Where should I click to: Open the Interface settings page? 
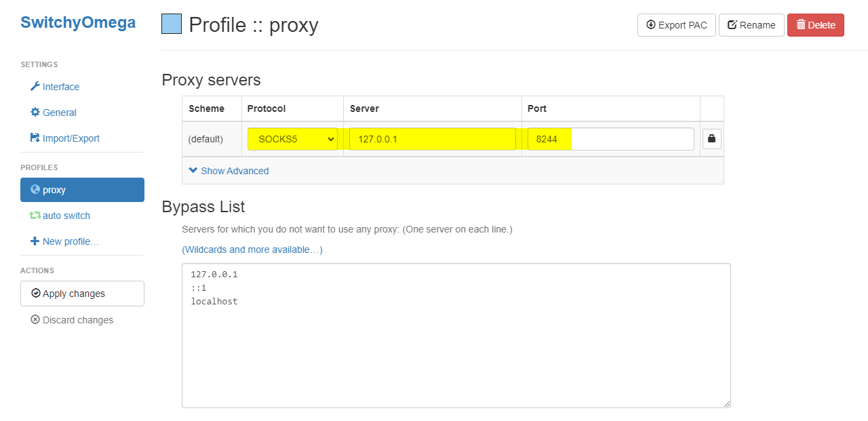click(x=60, y=87)
